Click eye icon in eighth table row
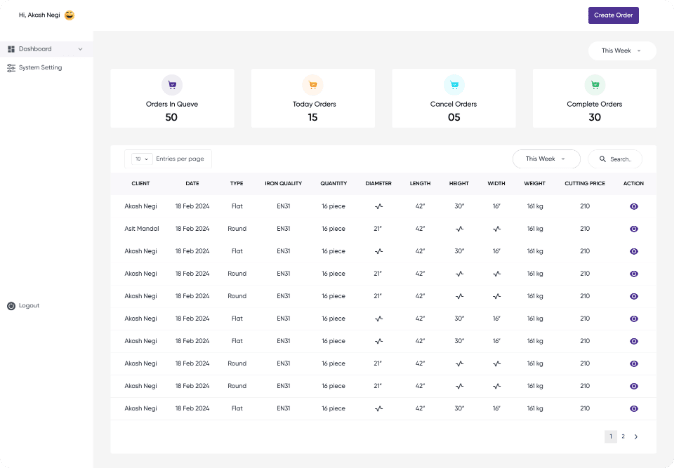The image size is (674, 468). tap(634, 364)
